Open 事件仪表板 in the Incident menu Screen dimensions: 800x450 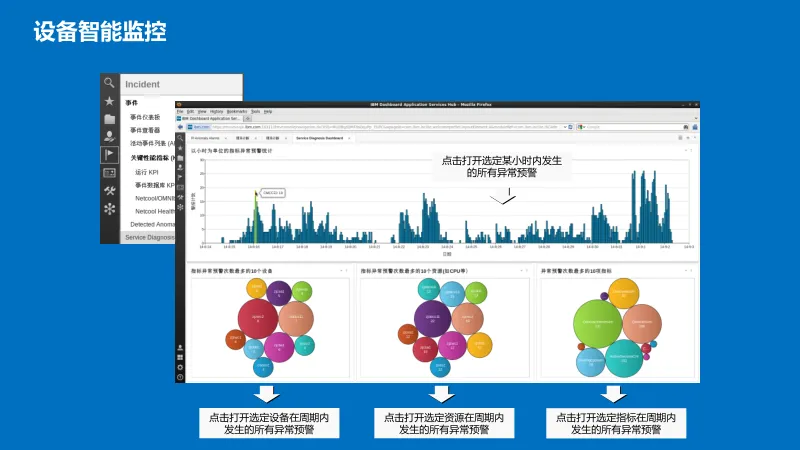tap(145, 117)
